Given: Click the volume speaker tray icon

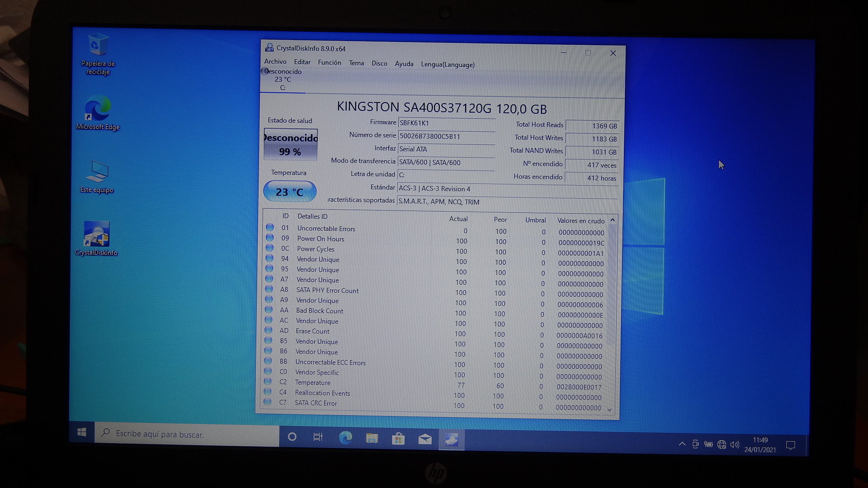Looking at the screenshot, I should 735,445.
